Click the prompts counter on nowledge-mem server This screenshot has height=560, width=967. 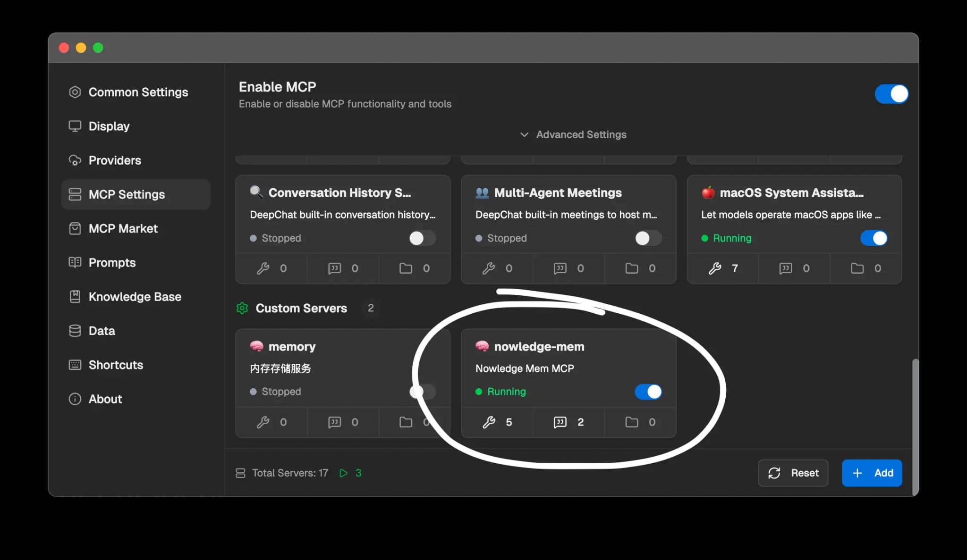(x=568, y=422)
